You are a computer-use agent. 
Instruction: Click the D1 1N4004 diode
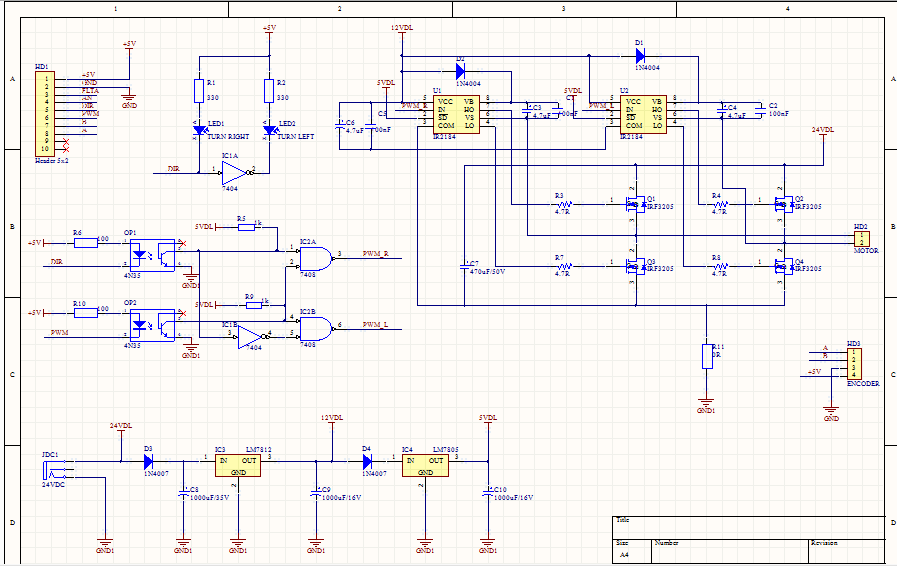tap(641, 56)
